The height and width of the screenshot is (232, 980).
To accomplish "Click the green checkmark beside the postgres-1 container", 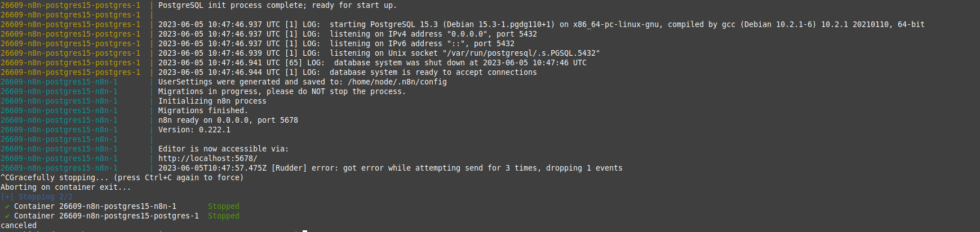I will point(7,216).
